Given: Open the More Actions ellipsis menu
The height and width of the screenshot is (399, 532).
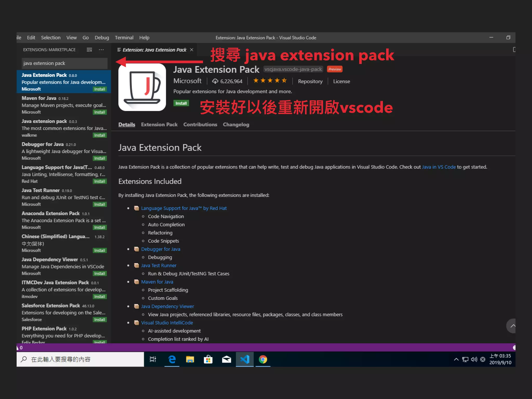Looking at the screenshot, I should [101, 50].
